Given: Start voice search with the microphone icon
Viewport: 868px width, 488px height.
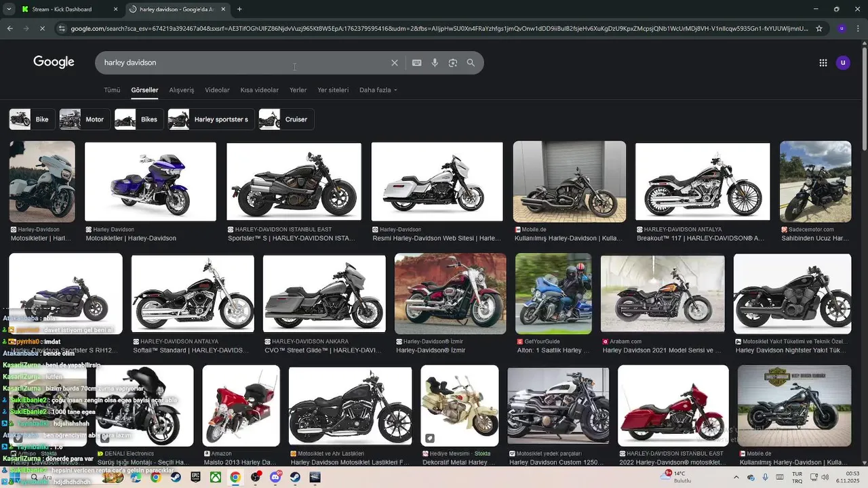Looking at the screenshot, I should point(435,62).
